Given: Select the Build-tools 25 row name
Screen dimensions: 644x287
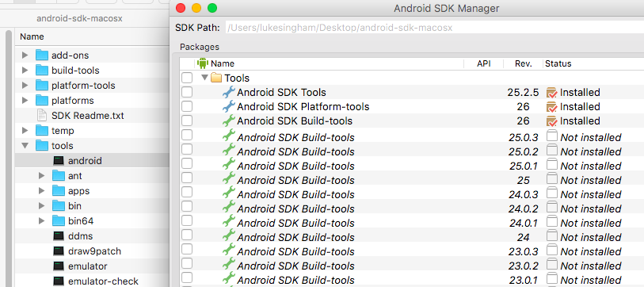Looking at the screenshot, I should click(295, 180).
